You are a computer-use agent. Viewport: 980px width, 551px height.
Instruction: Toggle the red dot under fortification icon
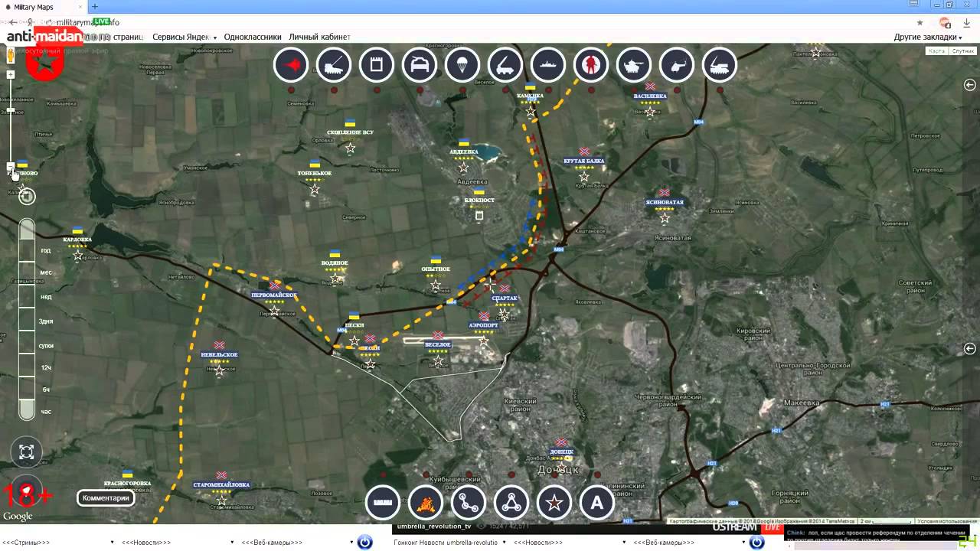(x=377, y=90)
